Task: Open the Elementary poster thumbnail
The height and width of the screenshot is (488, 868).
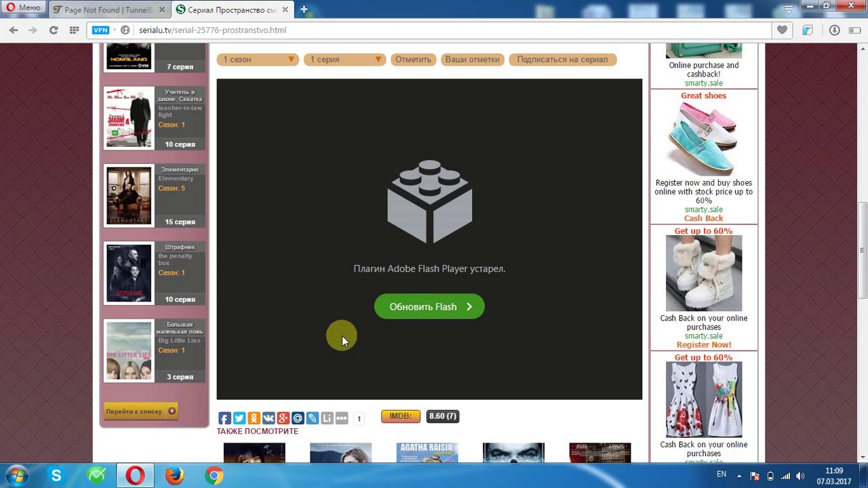Action: click(129, 196)
